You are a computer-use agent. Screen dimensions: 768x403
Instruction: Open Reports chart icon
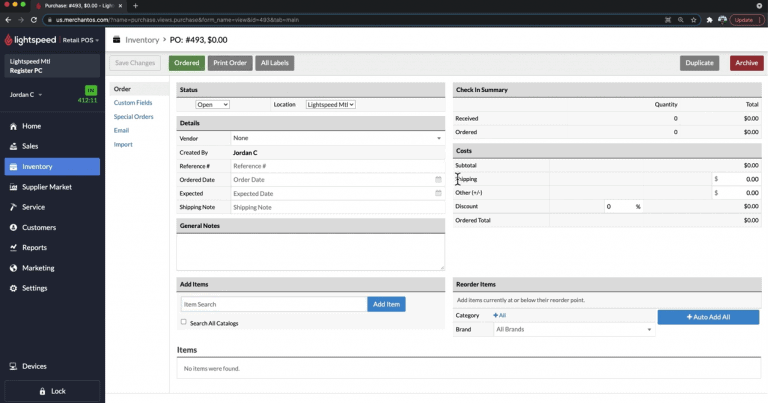(x=13, y=247)
